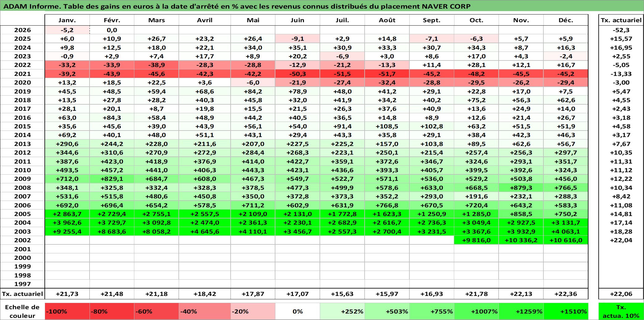Click the +3 962,6 cell in 2004
The width and height of the screenshot is (644, 320).
click(67, 222)
